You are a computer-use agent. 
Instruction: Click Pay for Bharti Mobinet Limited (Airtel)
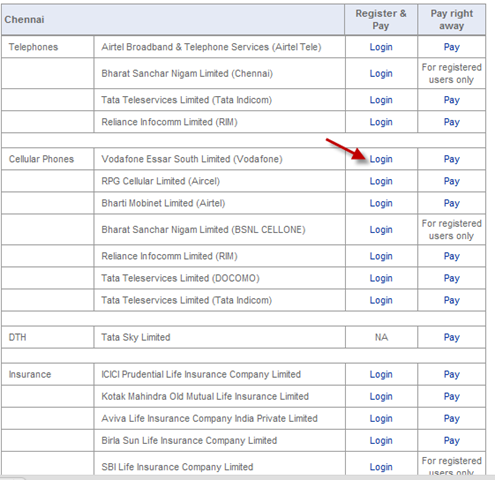click(x=452, y=203)
